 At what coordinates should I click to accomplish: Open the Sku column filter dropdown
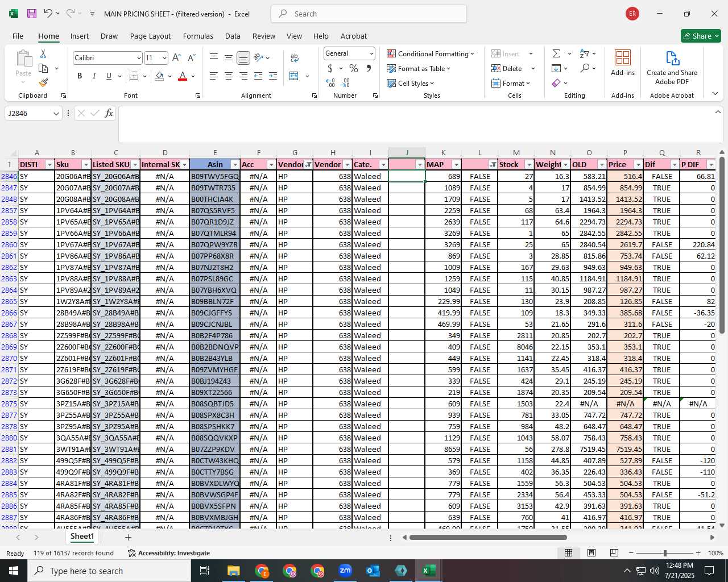[x=85, y=165]
